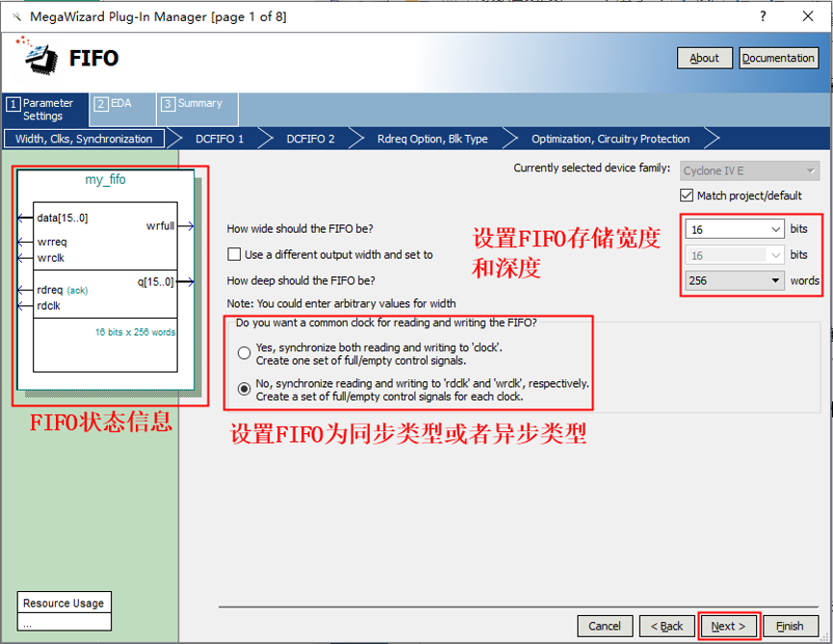Screen dimensions: 833x644
Task: Click the rdreq (ack) port label
Action: 63,290
